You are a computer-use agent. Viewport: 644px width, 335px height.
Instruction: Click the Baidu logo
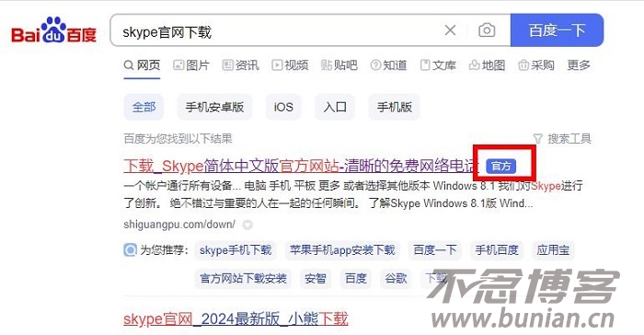pos(53,30)
